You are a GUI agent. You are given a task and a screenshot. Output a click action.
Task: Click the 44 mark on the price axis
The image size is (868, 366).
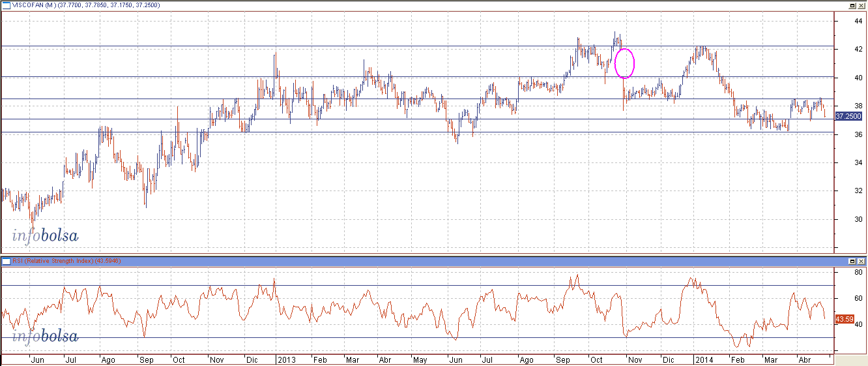click(841, 21)
